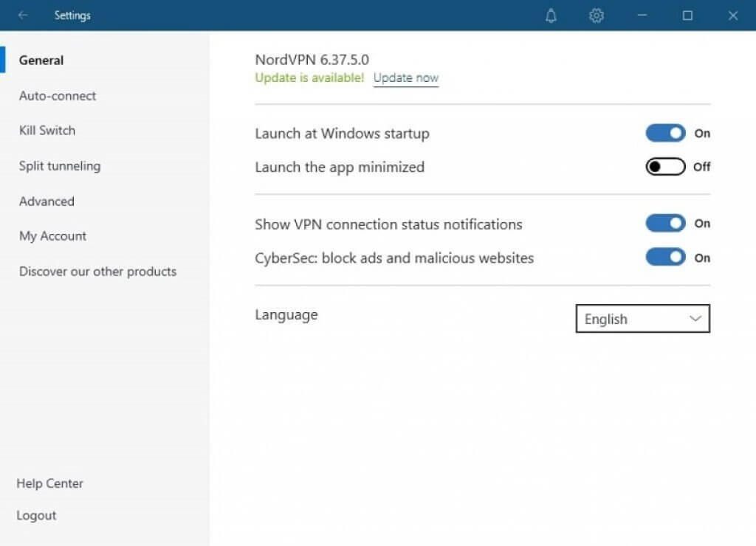Click Logout in the sidebar

(36, 516)
